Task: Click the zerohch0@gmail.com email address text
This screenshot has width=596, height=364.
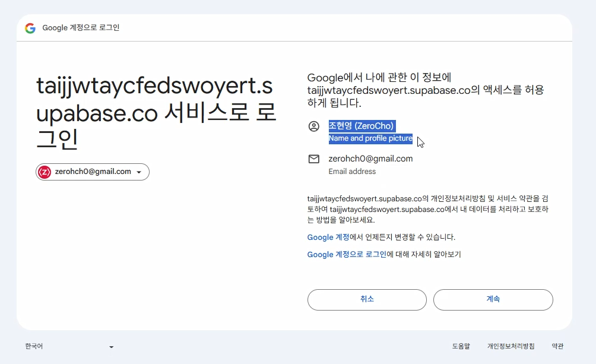Action: (370, 159)
